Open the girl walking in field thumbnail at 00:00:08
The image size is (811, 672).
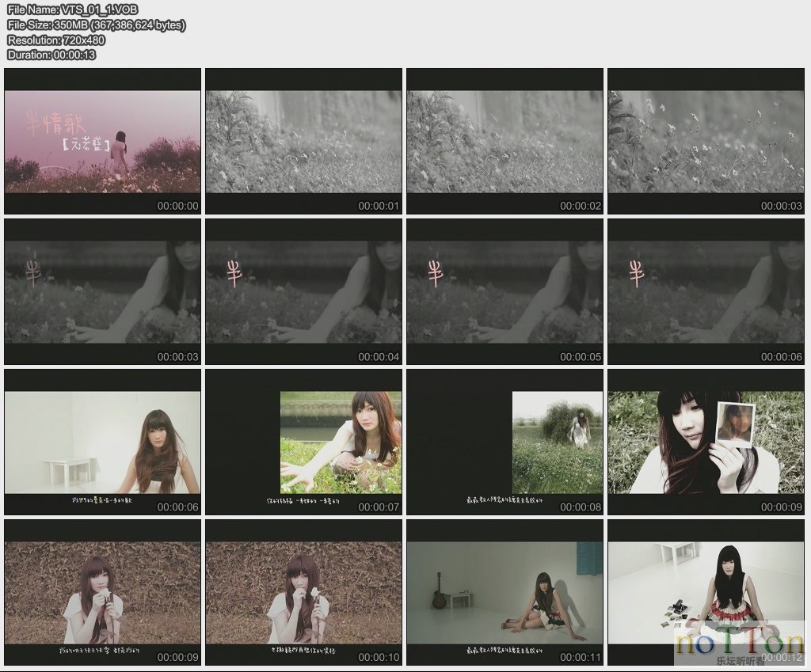coord(504,442)
